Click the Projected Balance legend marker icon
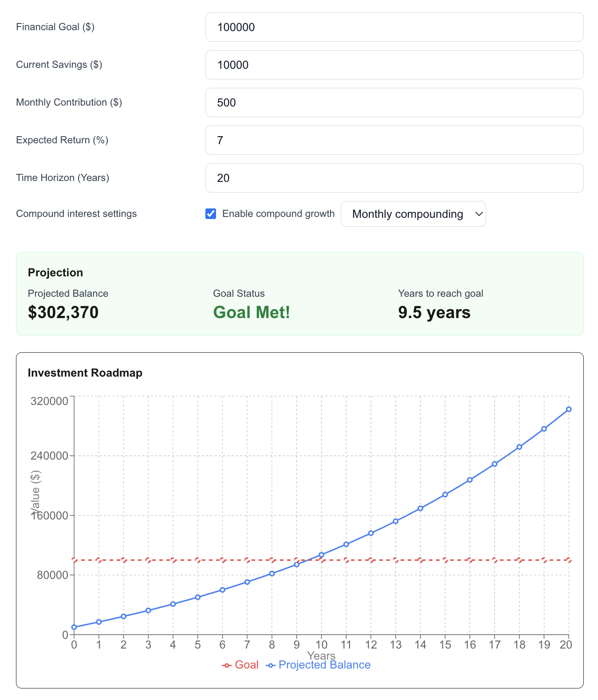 tap(271, 665)
